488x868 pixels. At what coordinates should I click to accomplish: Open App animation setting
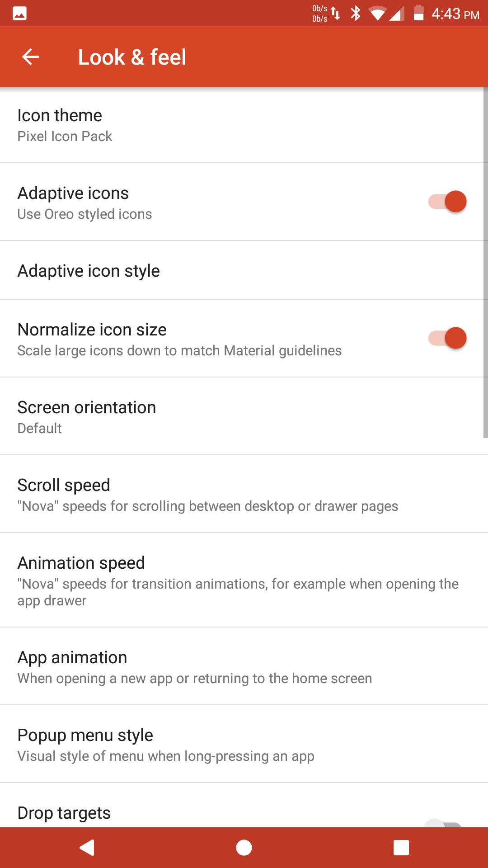pos(244,666)
